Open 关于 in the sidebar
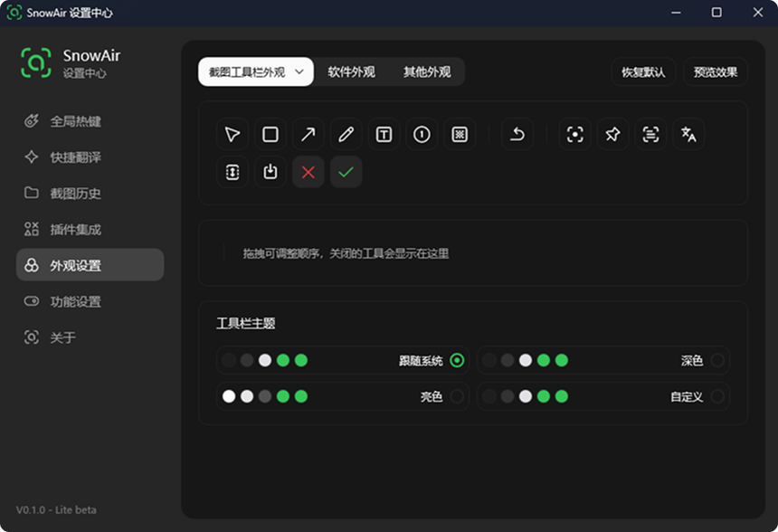 pos(90,337)
